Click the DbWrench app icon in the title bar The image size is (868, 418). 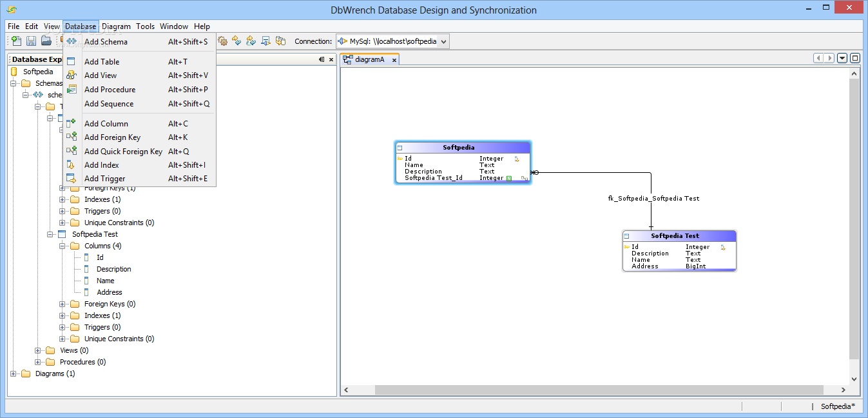tap(12, 10)
